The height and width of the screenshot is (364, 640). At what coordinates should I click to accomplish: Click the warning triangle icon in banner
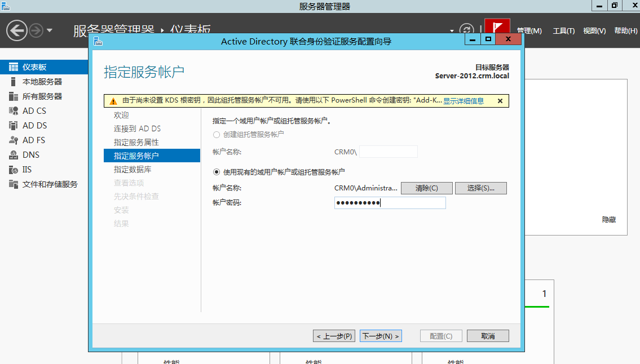point(113,101)
